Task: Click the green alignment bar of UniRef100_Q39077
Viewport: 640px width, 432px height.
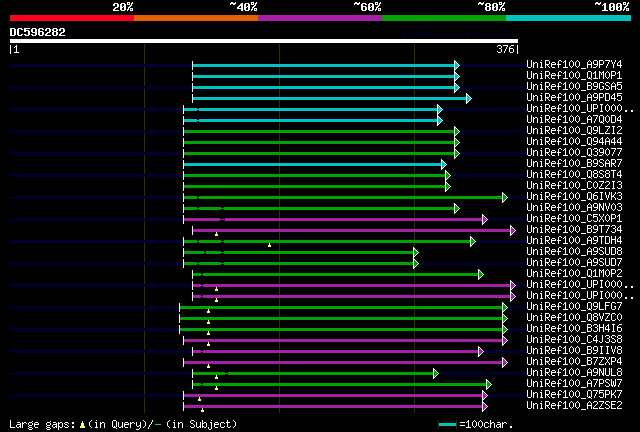Action: coord(319,154)
